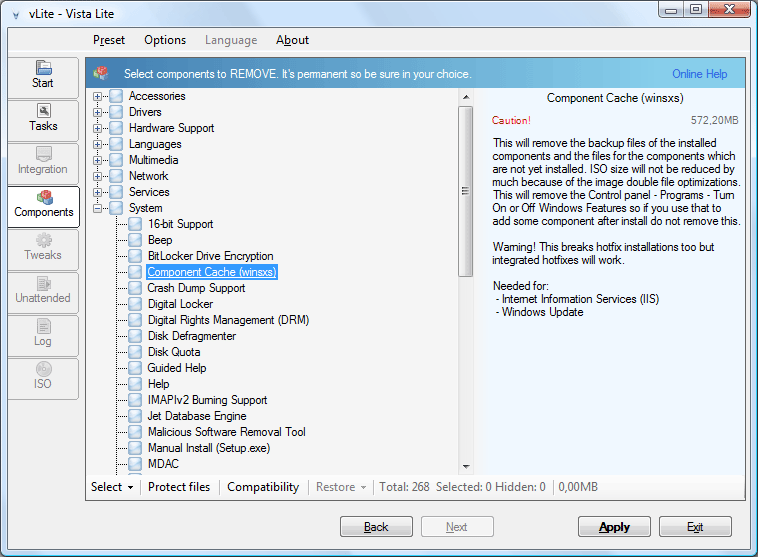758x557 pixels.
Task: Check the Multimedia checkbox
Action: click(x=116, y=160)
